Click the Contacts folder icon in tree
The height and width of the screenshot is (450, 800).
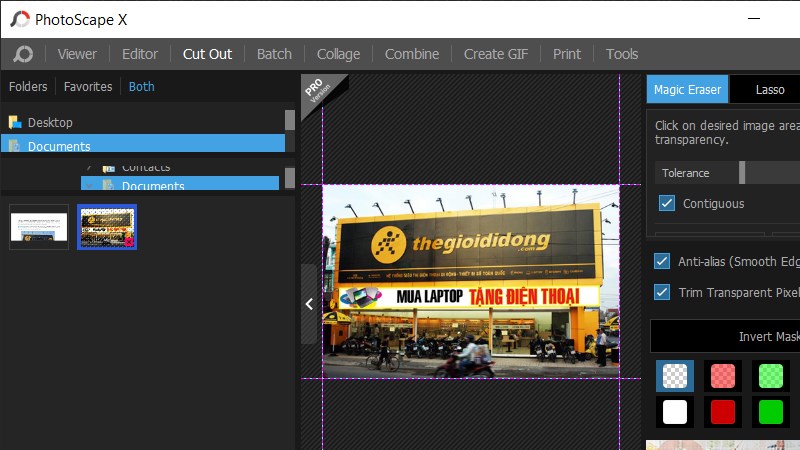coord(109,167)
